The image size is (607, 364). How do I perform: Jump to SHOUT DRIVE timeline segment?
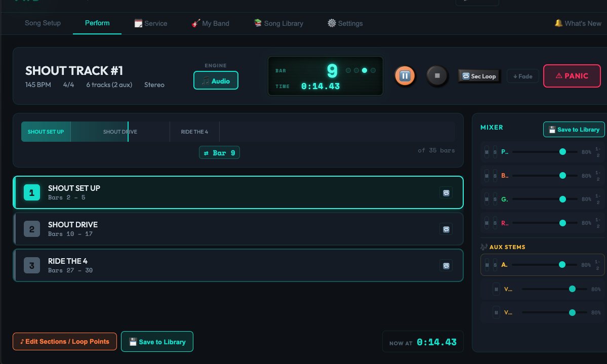pyautogui.click(x=120, y=132)
